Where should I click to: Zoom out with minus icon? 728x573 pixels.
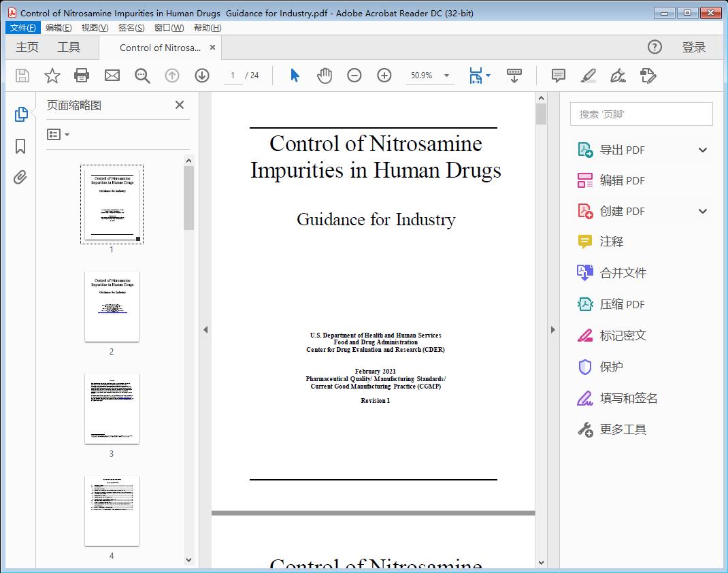pyautogui.click(x=354, y=76)
